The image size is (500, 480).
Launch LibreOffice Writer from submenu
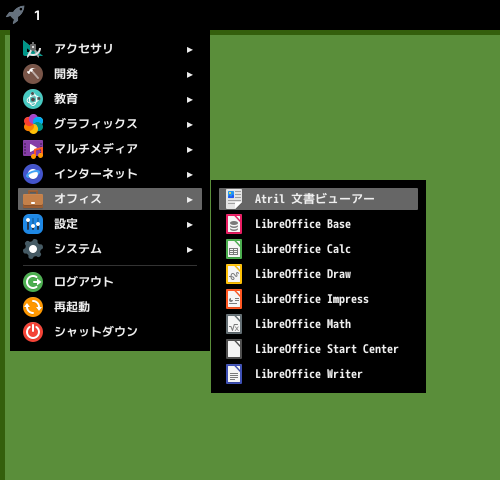(318, 374)
